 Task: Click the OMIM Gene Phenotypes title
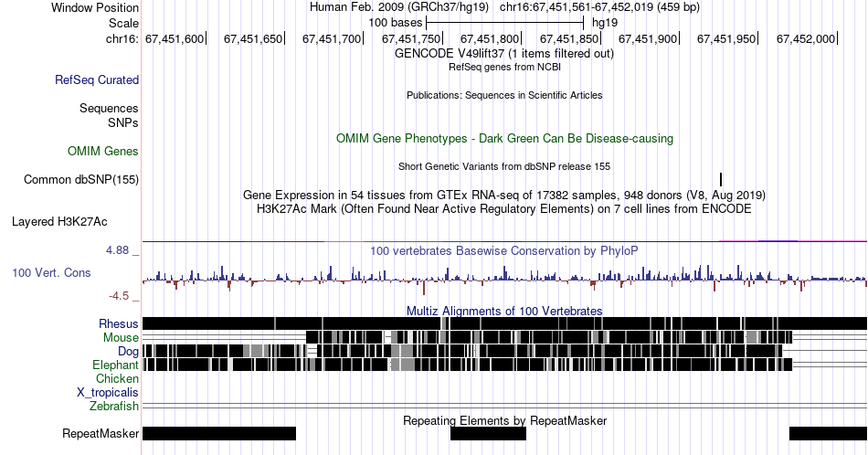coord(504,138)
